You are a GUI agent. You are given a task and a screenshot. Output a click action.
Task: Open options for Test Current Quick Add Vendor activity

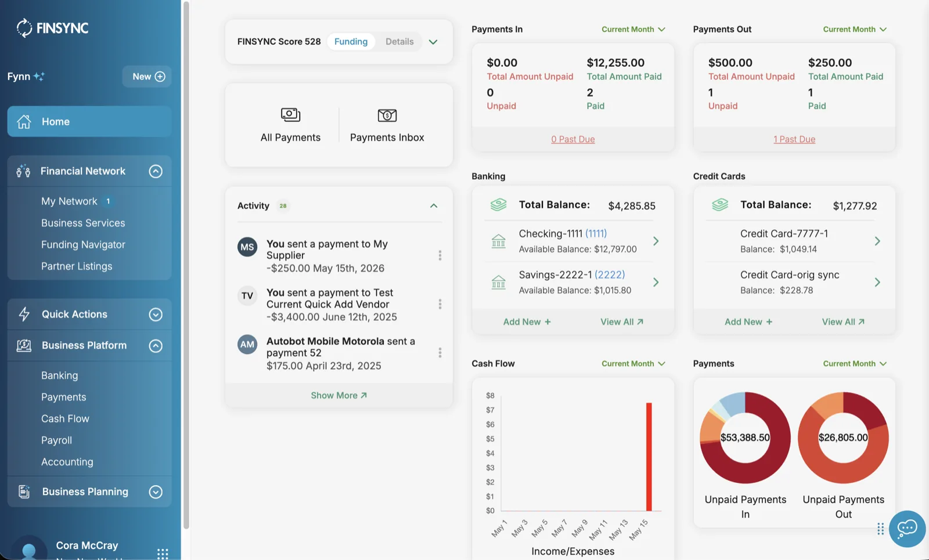(x=440, y=304)
